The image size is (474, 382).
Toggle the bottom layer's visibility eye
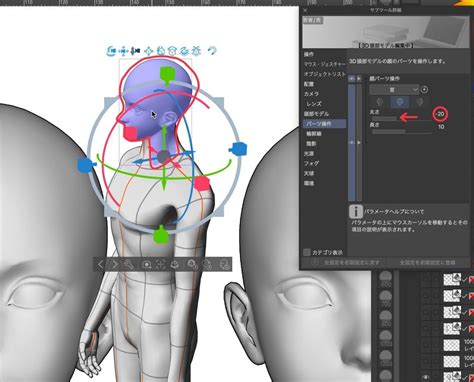coord(425,377)
